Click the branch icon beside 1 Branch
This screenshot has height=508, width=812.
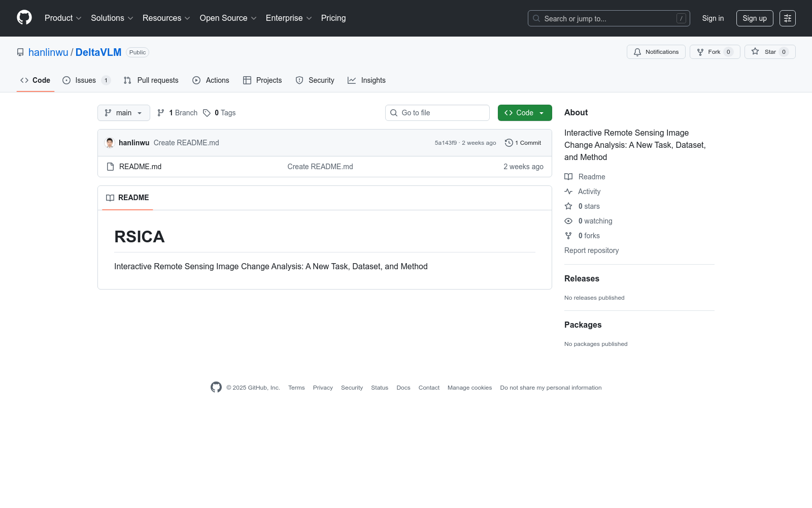[161, 113]
